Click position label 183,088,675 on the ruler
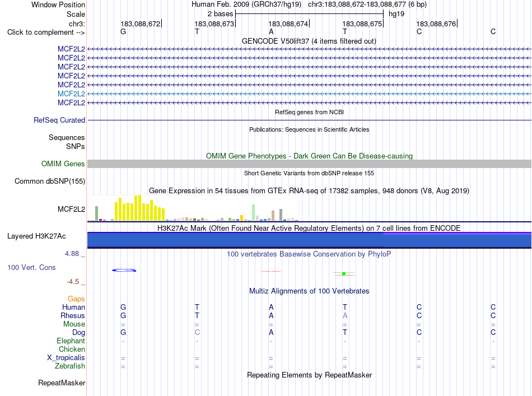This screenshot has width=532, height=396. point(362,24)
